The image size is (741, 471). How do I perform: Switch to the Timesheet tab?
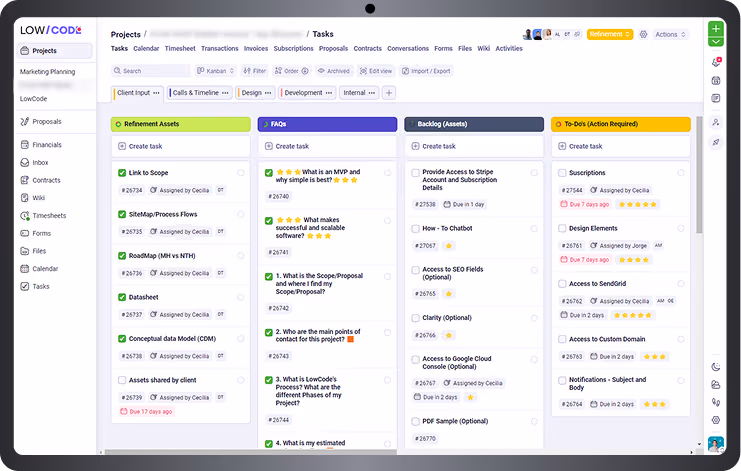click(180, 49)
